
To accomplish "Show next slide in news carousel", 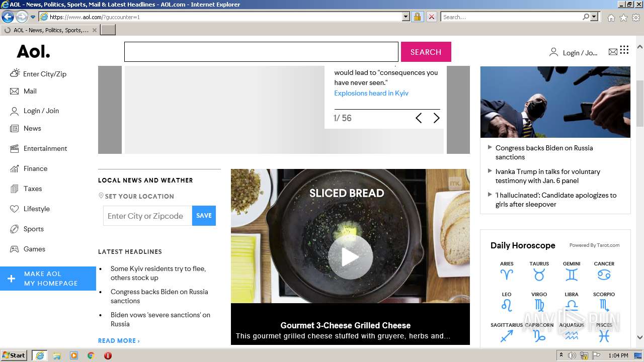I will (x=436, y=118).
